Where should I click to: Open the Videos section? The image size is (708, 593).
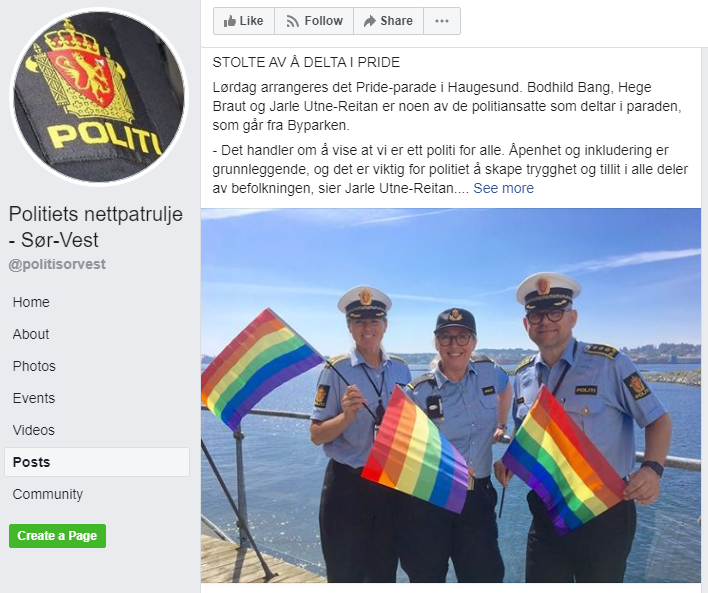[34, 430]
